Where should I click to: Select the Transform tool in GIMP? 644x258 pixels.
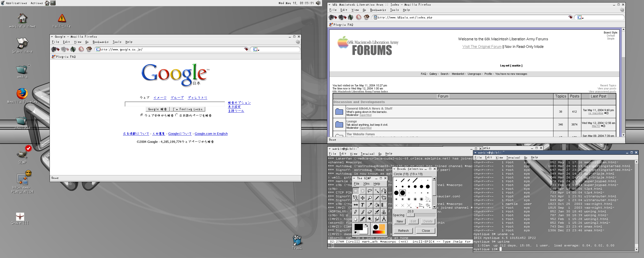[x=384, y=198]
